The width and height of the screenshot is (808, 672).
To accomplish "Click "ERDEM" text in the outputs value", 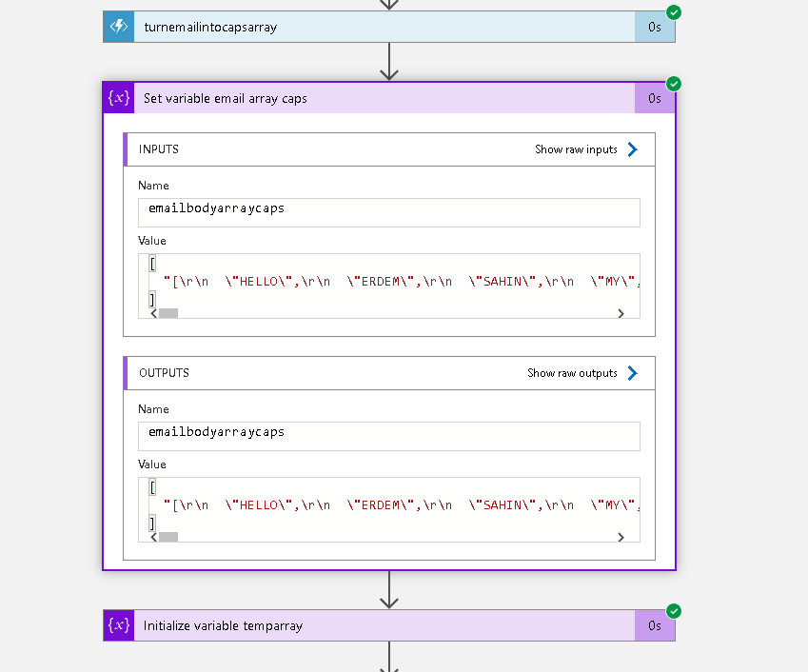I will tap(381, 505).
